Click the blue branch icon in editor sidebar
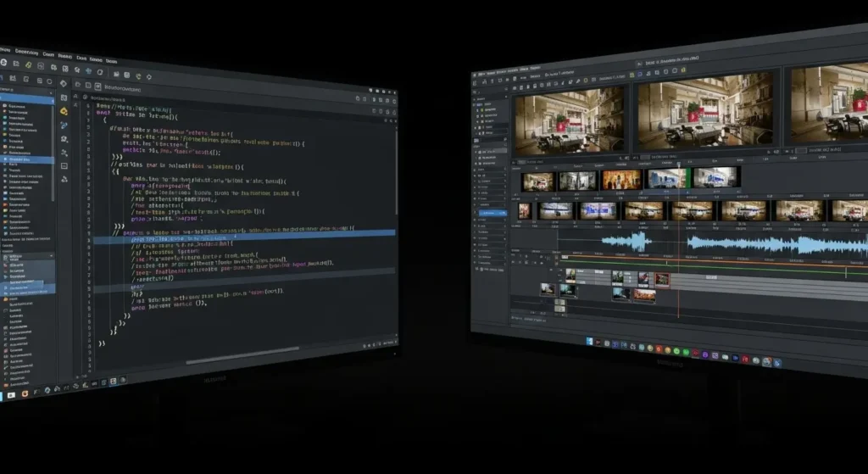 [x=64, y=125]
